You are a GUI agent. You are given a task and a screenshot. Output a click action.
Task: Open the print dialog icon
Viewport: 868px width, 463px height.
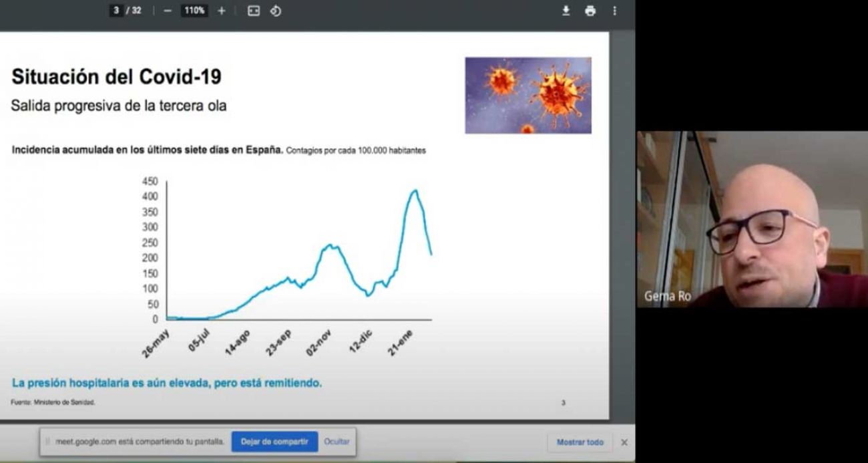pyautogui.click(x=590, y=11)
